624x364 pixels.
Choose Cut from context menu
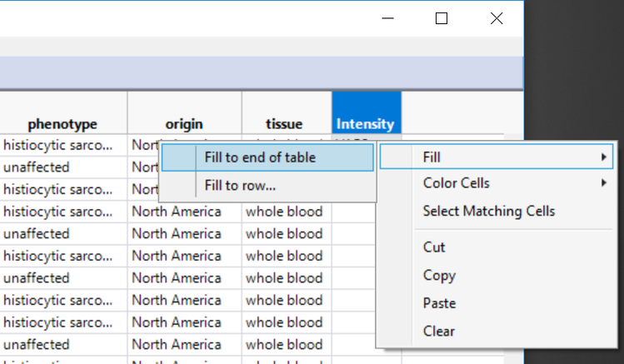coord(434,247)
